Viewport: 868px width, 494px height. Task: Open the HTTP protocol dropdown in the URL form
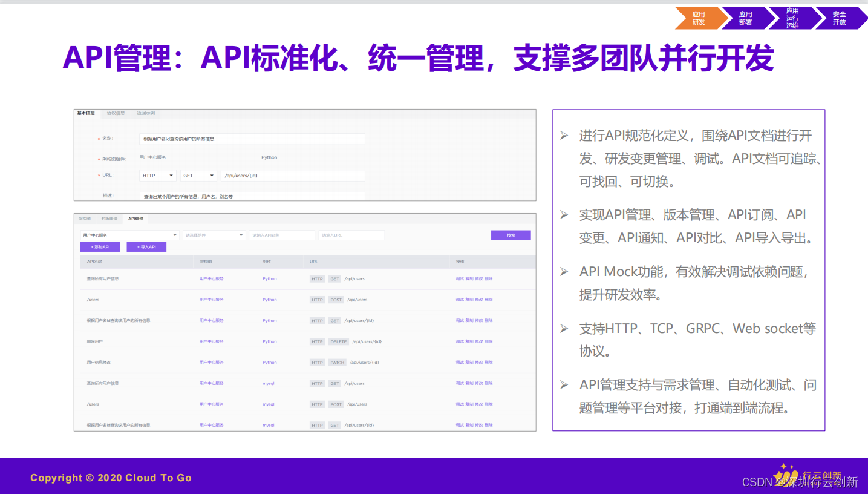click(158, 176)
